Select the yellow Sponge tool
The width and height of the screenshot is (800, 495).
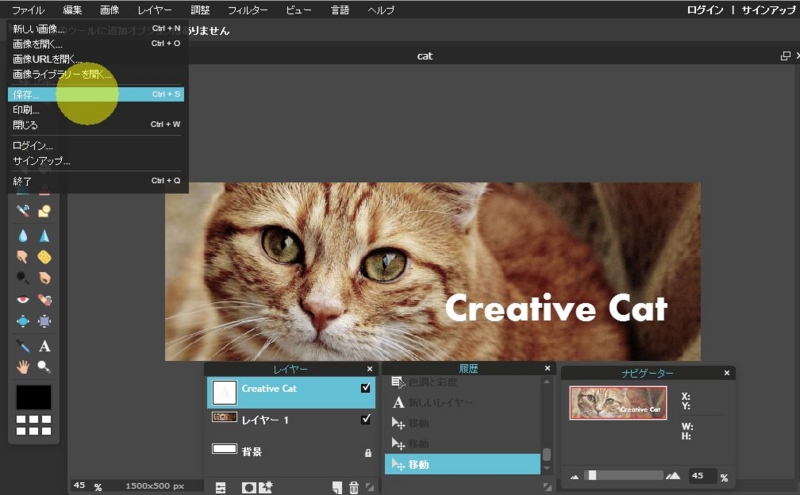click(x=44, y=257)
